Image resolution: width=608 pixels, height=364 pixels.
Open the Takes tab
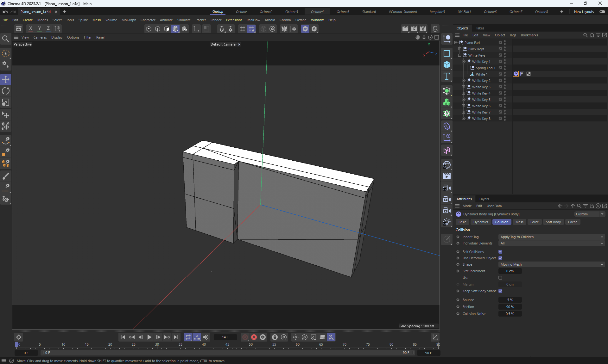(480, 28)
